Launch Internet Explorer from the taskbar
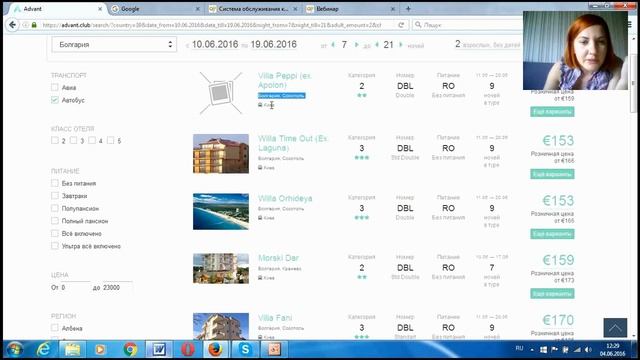Image resolution: width=640 pixels, height=360 pixels. click(x=43, y=349)
